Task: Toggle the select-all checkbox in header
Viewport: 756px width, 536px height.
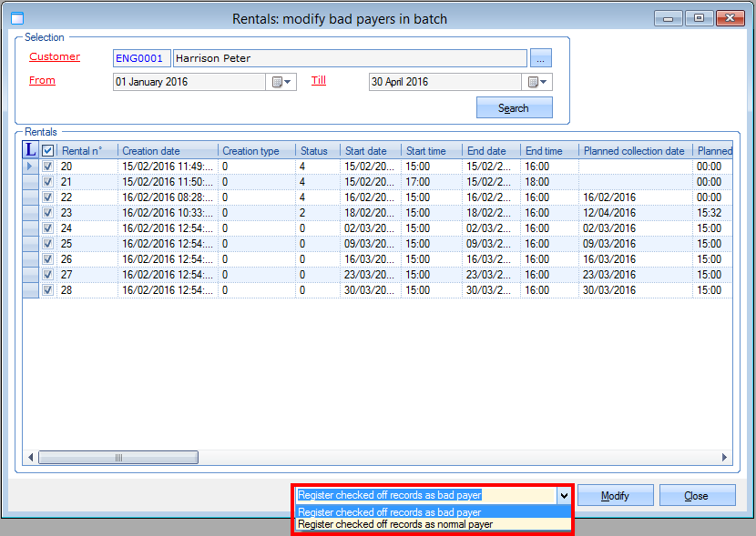Action: click(47, 151)
